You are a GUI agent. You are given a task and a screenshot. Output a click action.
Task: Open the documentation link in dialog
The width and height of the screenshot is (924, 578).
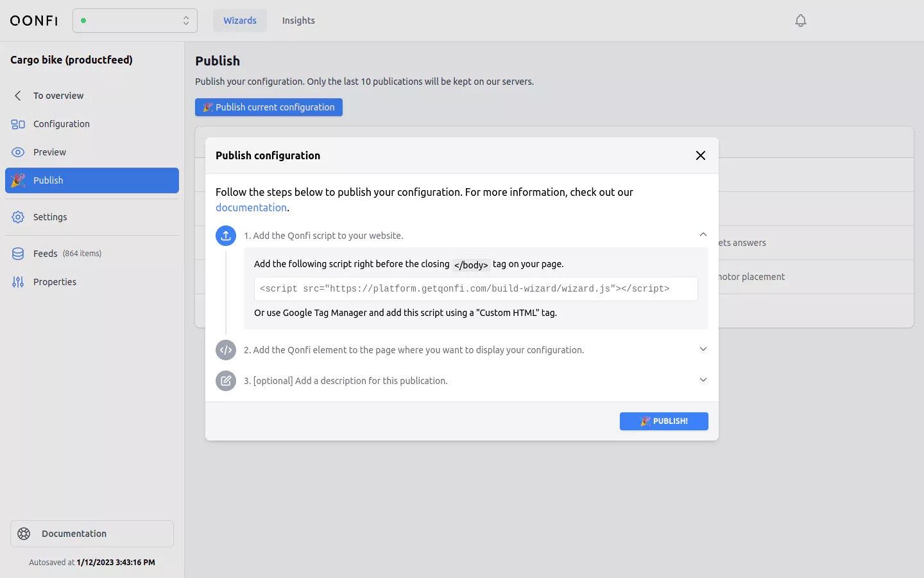(251, 207)
